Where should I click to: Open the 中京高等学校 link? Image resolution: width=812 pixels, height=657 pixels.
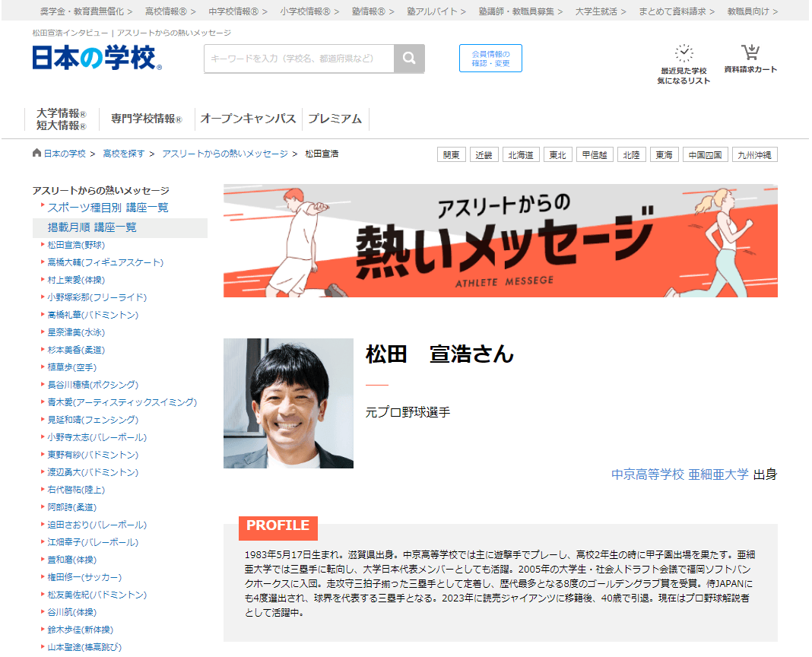coord(650,473)
